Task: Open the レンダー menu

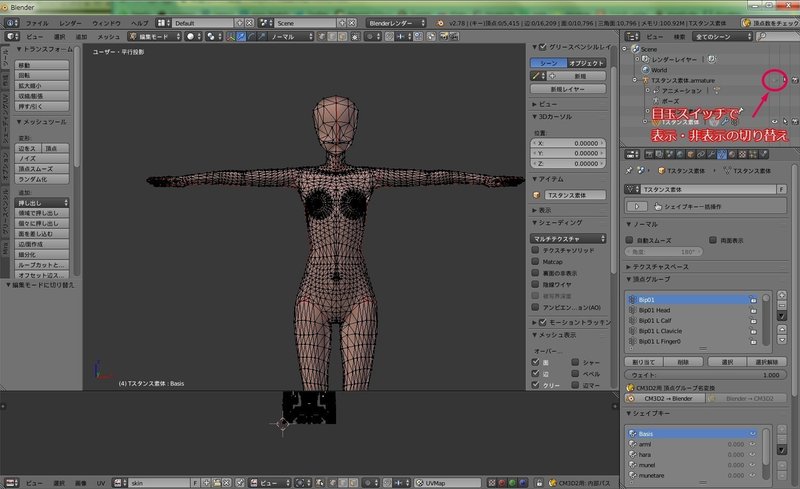Action: click(71, 21)
